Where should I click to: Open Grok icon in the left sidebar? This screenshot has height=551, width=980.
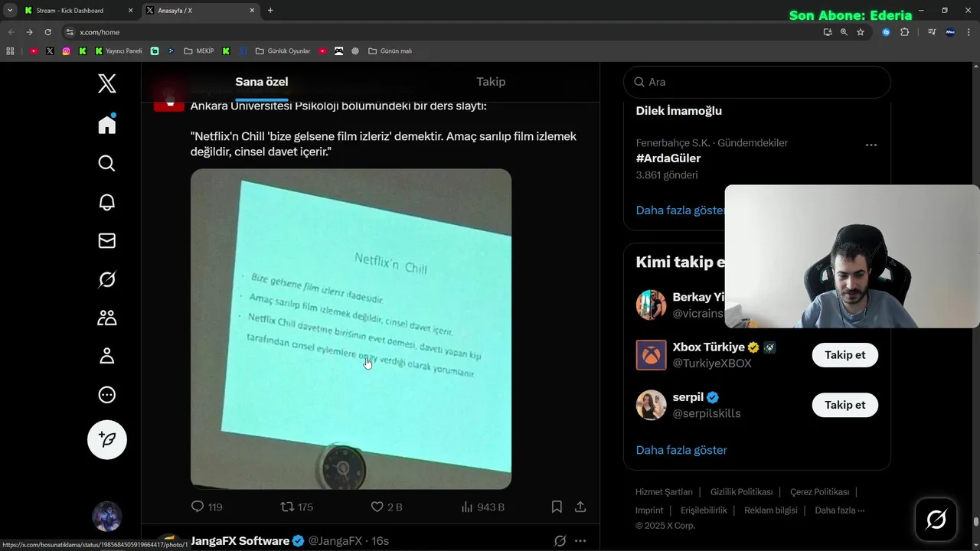coord(107,279)
